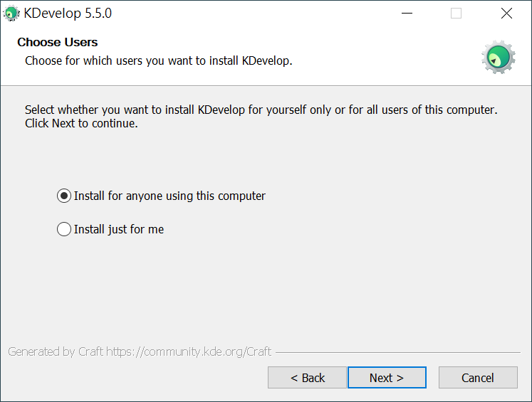Choose the "Install just for me" radio circle
This screenshot has height=402, width=532.
tap(64, 229)
